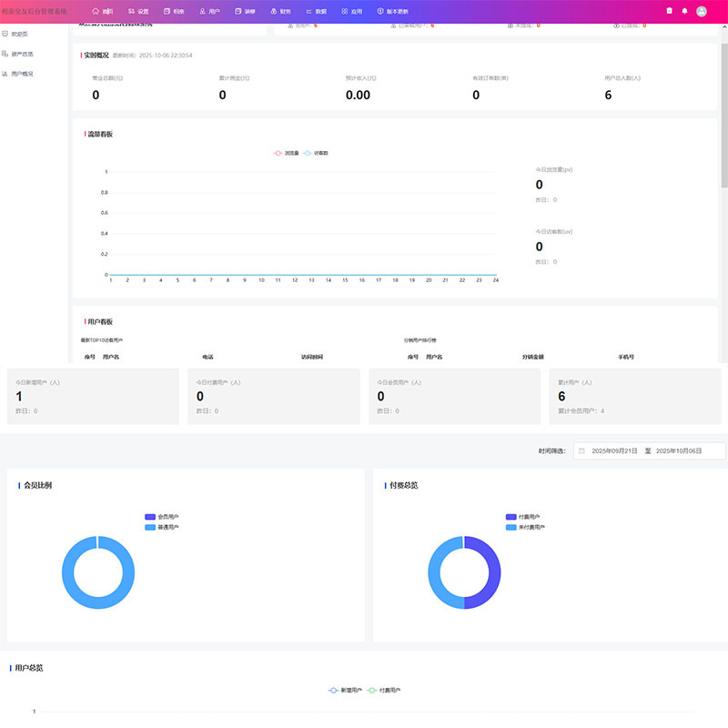Click the 会员用户 purple legend swatch
728x728 pixels.
[150, 517]
